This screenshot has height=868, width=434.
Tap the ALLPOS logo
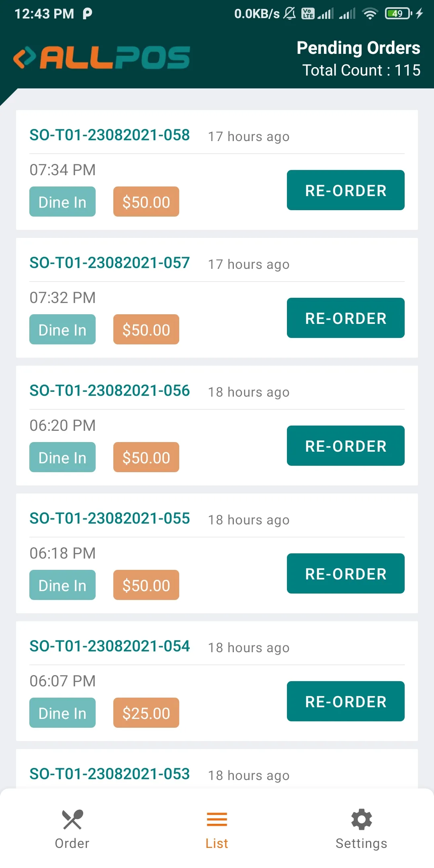click(x=102, y=57)
